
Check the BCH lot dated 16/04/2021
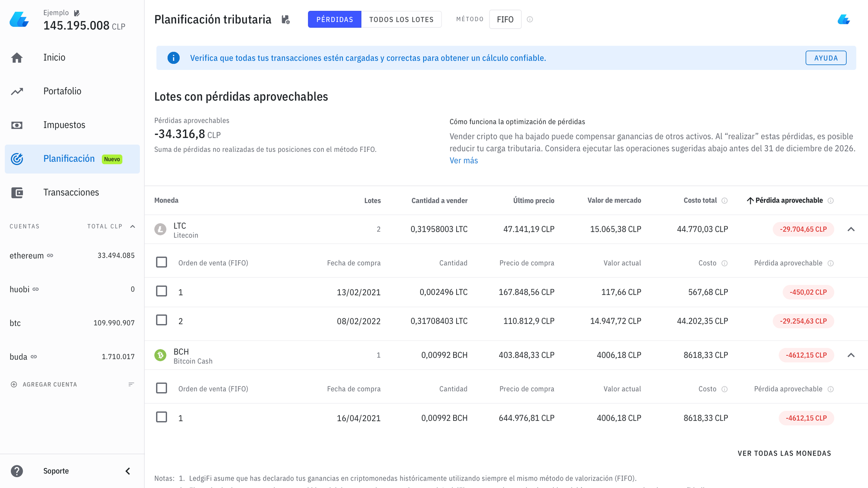pyautogui.click(x=161, y=417)
